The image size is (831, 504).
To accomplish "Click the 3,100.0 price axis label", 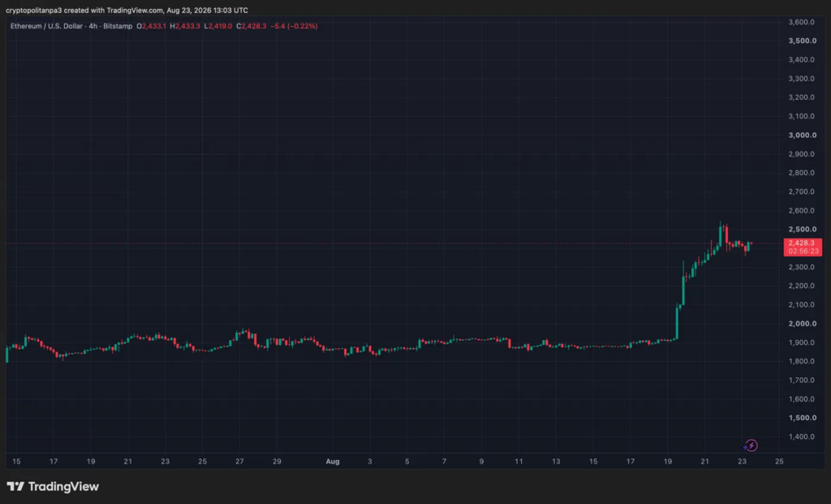I will (x=801, y=117).
